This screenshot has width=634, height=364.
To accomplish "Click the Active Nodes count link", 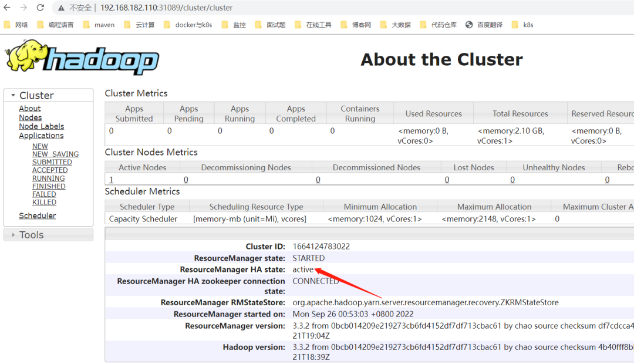I will (111, 180).
